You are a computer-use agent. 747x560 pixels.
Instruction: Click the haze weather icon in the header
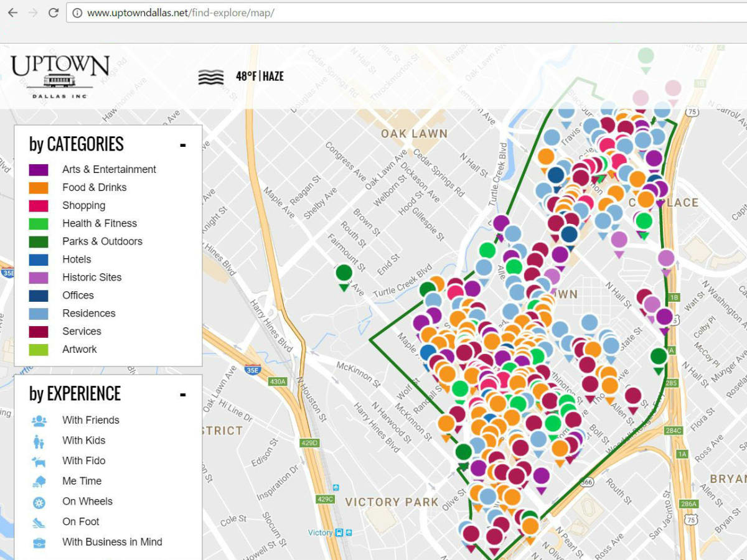pyautogui.click(x=211, y=77)
